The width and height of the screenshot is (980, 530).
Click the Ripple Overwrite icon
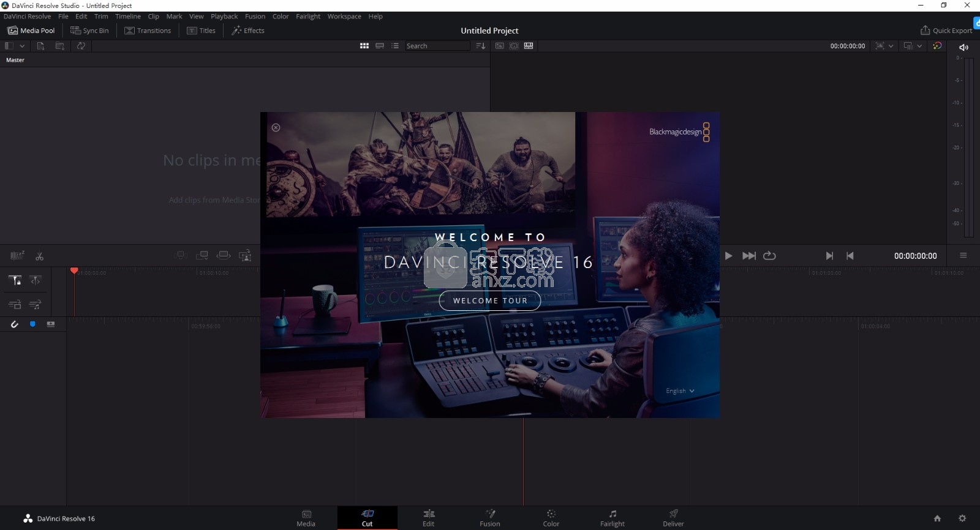[x=224, y=255]
